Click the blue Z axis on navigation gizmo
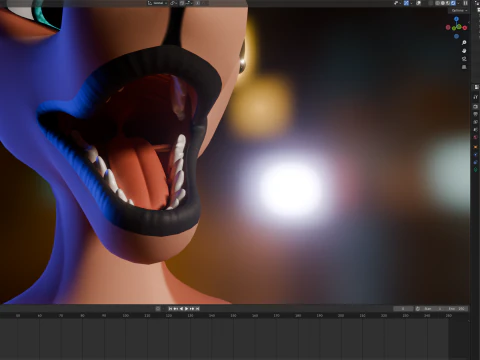Screen dimensions: 480x360 [x=456, y=19]
